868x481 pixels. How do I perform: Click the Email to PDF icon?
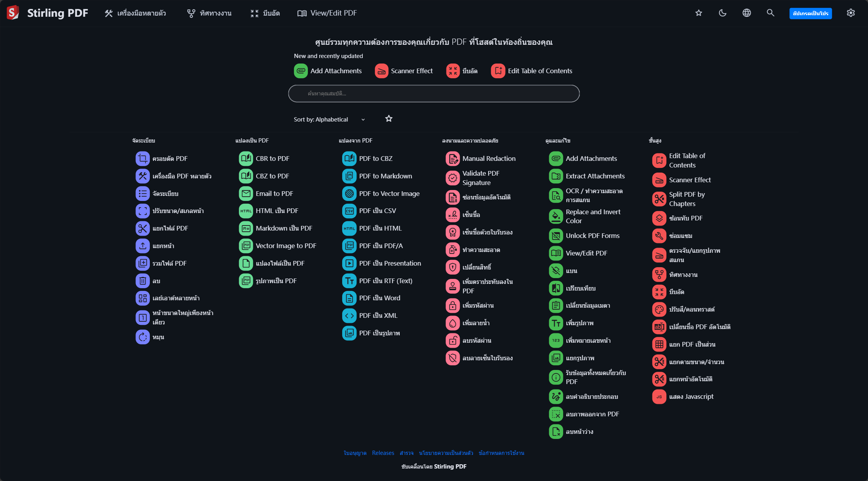click(246, 194)
